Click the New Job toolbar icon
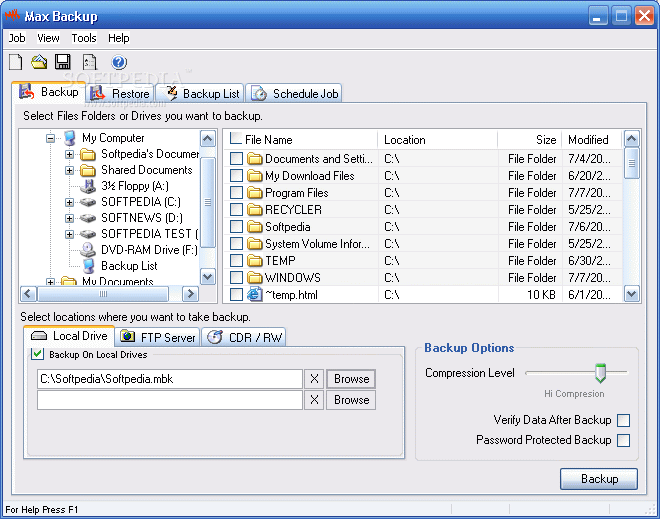 16,62
